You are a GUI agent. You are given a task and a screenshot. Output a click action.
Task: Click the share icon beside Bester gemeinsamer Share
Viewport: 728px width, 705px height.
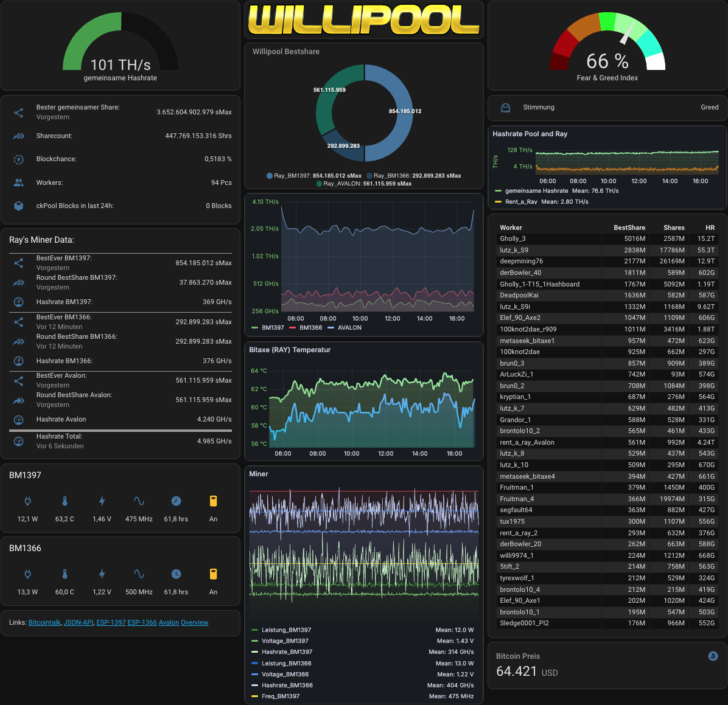(x=19, y=113)
